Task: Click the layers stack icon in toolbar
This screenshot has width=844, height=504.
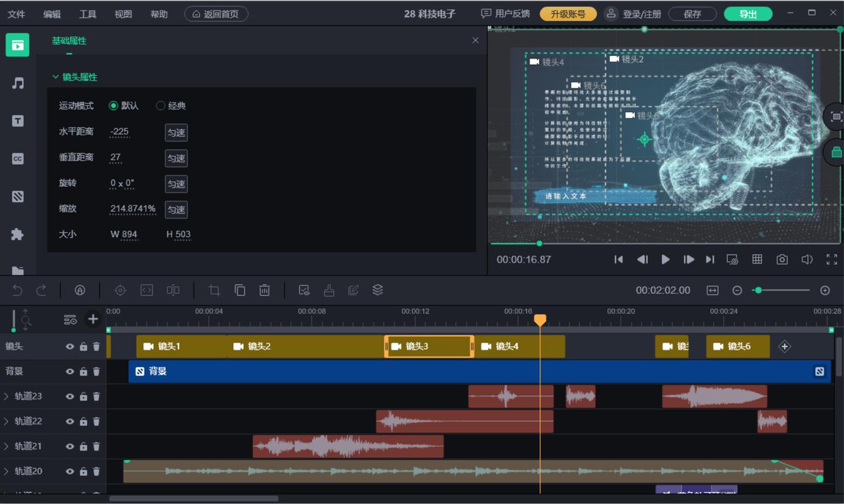Action: point(378,290)
